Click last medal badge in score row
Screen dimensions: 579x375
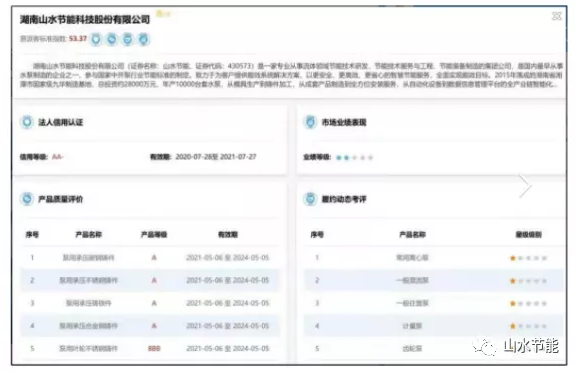tap(144, 39)
